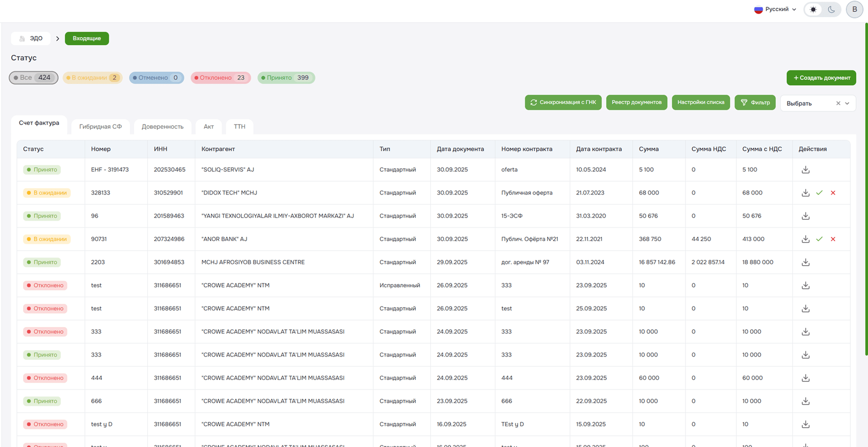Download the AFROSIYOB BUSINESS CENTRE invoice
The image size is (868, 447).
click(805, 262)
